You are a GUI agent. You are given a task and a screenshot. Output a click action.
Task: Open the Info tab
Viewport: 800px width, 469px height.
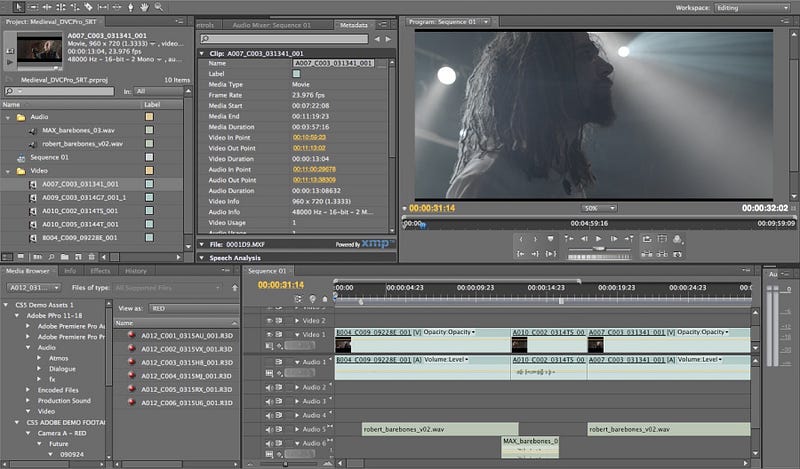click(70, 271)
